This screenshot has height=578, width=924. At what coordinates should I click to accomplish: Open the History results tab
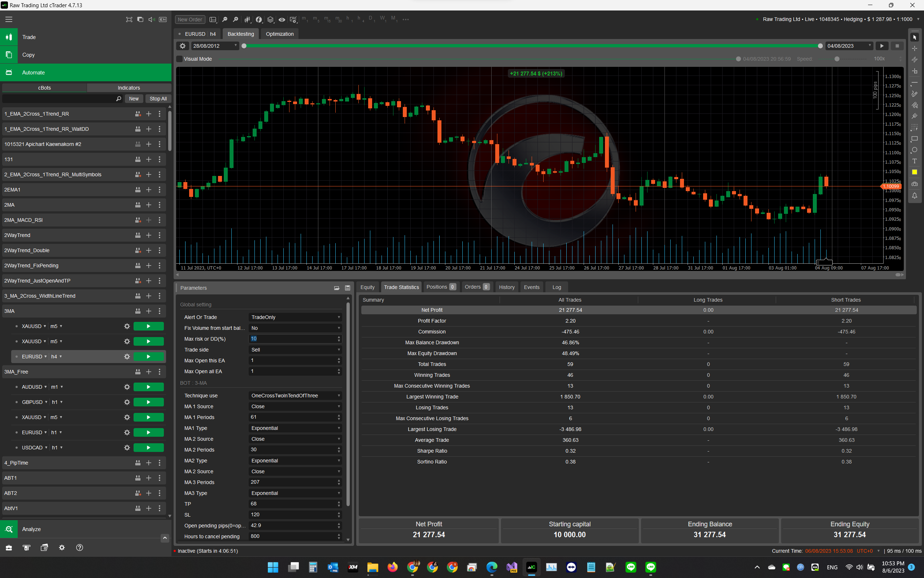click(x=507, y=287)
